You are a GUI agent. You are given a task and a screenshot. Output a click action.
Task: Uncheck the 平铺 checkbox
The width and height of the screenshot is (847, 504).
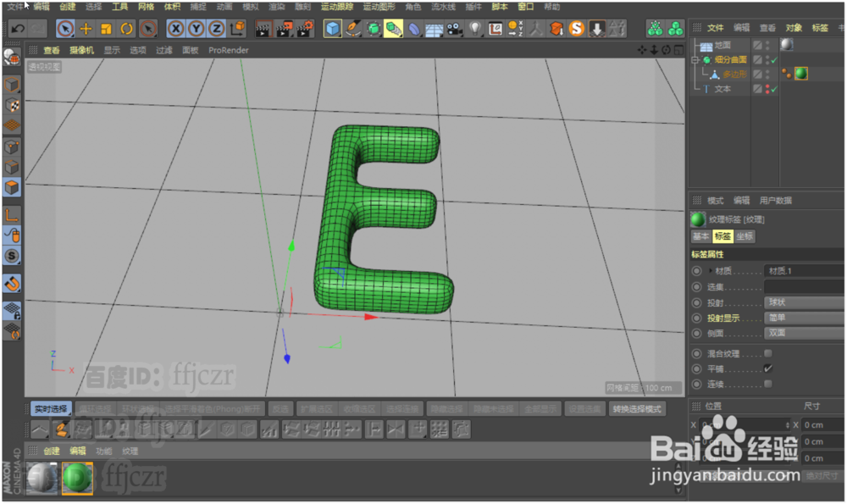767,368
